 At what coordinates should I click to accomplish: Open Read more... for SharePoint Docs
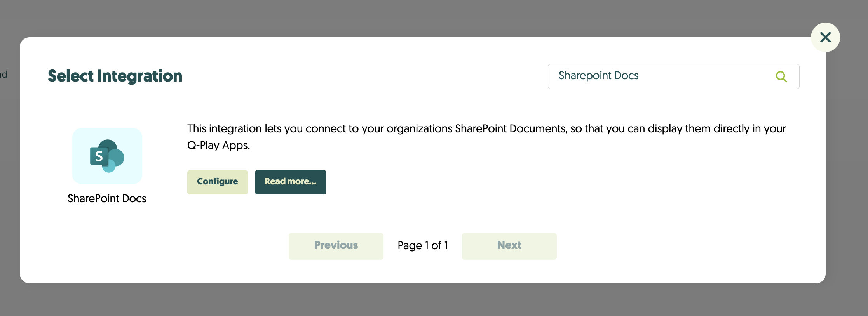[290, 182]
